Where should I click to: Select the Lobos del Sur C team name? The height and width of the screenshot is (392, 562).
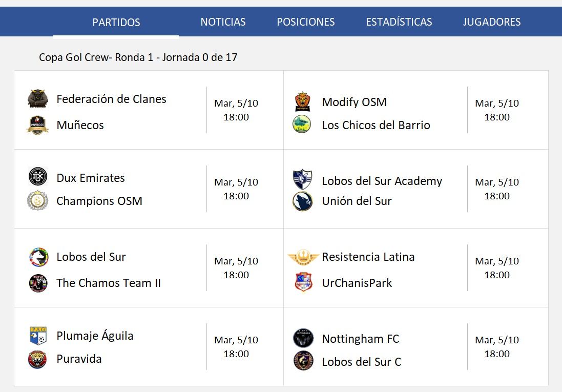(x=362, y=362)
